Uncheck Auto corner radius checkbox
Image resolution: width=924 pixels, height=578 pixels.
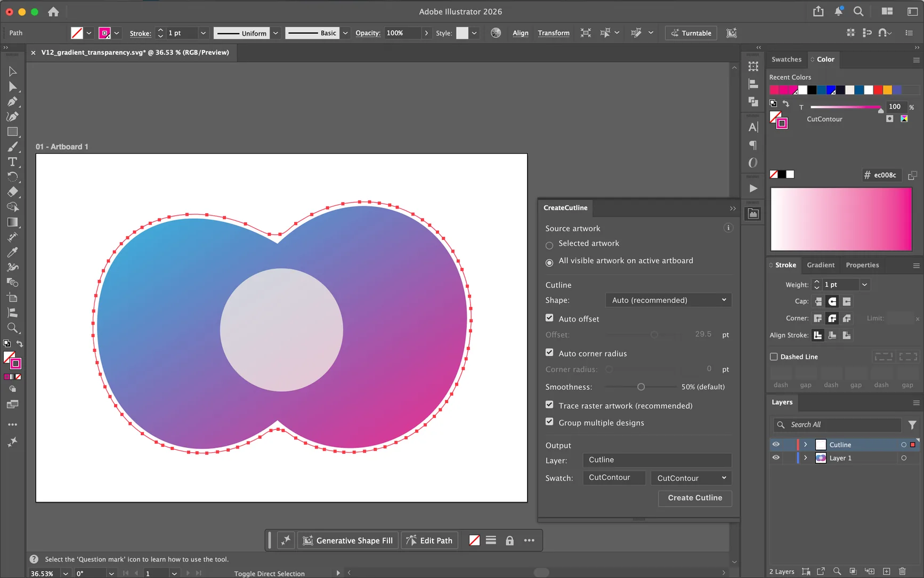[x=549, y=352]
